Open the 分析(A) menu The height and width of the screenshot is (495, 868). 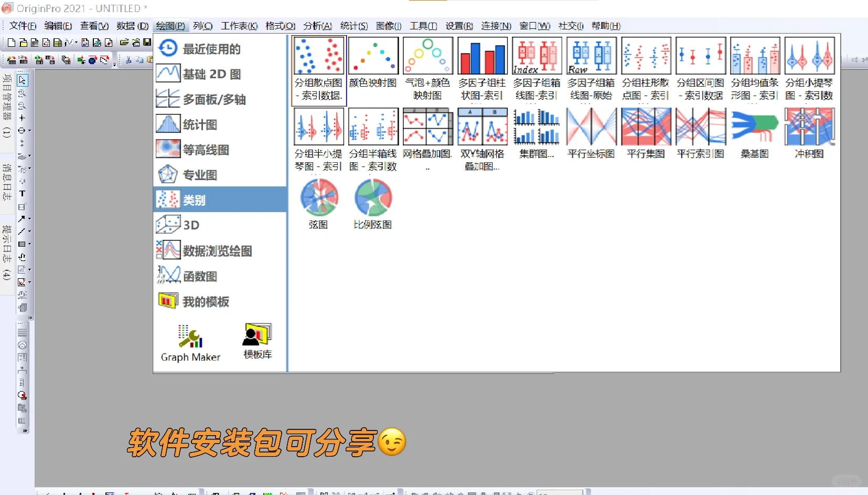pyautogui.click(x=317, y=26)
